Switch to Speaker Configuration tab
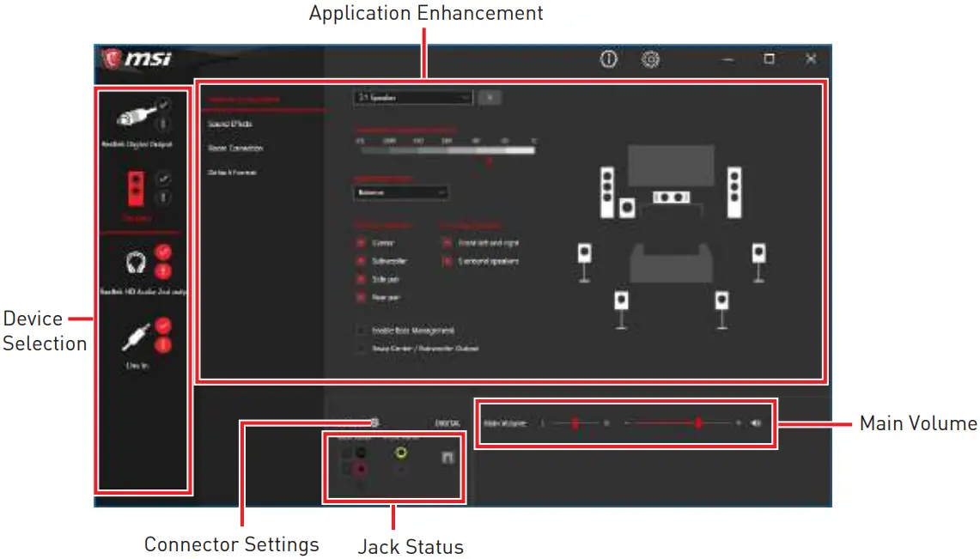This screenshot has height=559, width=980. (244, 100)
